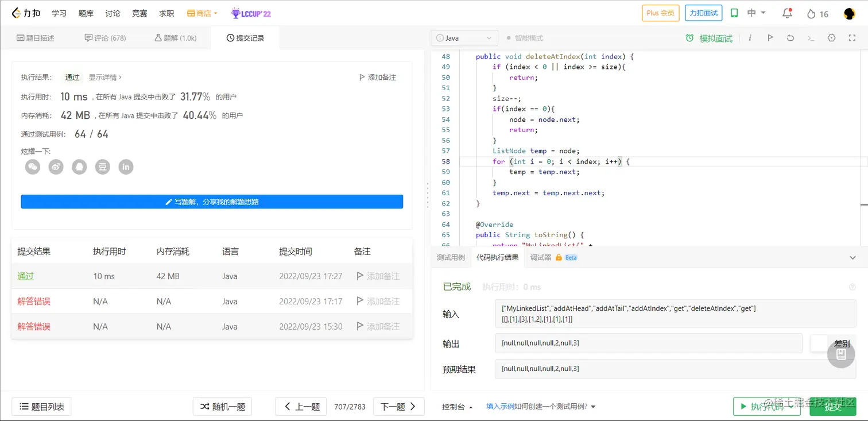Switch to 题目描述 tab
The width and height of the screenshot is (868, 421).
[x=36, y=38]
